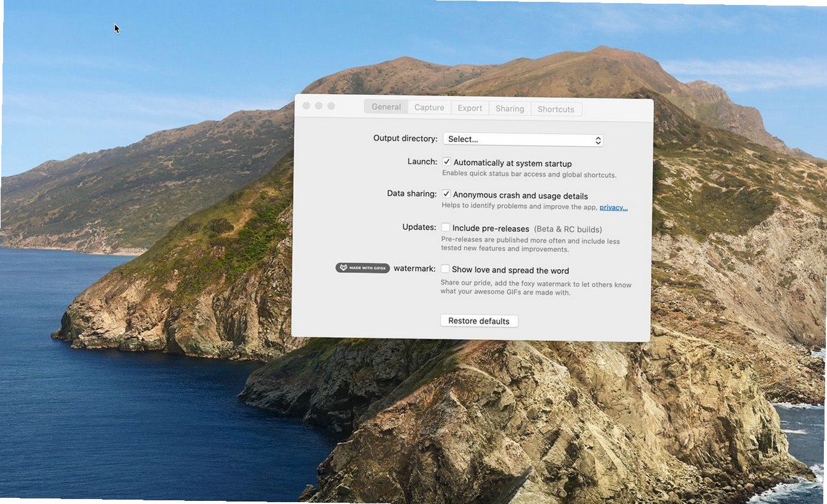Click the Restore defaults button
The height and width of the screenshot is (504, 827).
(479, 321)
